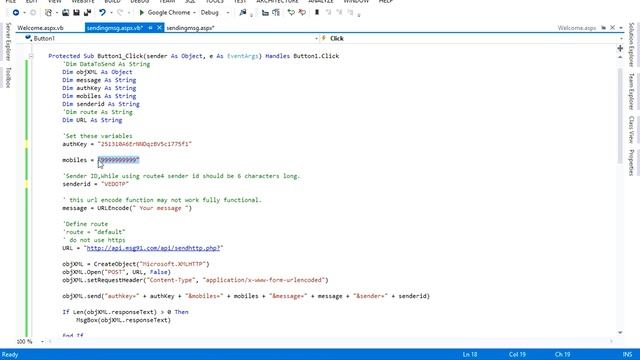Follow the api.msg91.com sendhttp.php link
Viewport: 640px width, 360px height.
[x=153, y=248]
